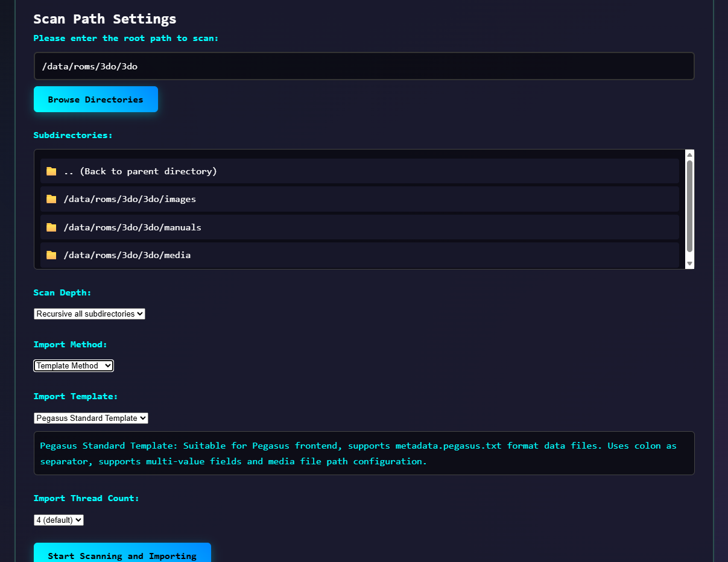728x562 pixels.
Task: Click the Scan Path Settings heading
Action: (x=105, y=19)
